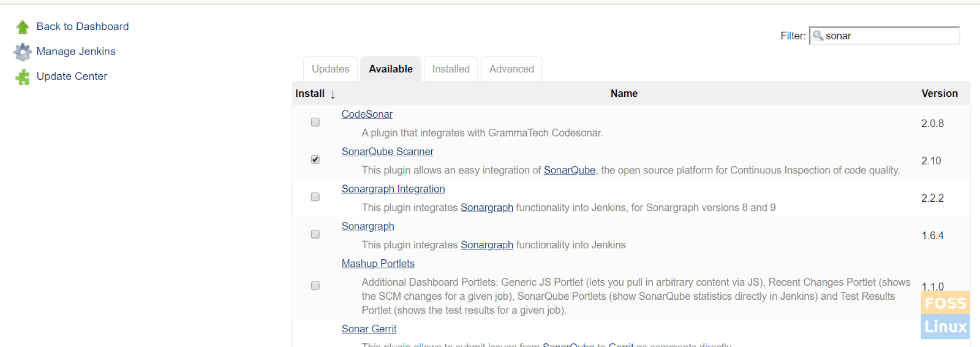Screen dimensions: 980x347
Task: Click the Version column header
Action: click(940, 93)
